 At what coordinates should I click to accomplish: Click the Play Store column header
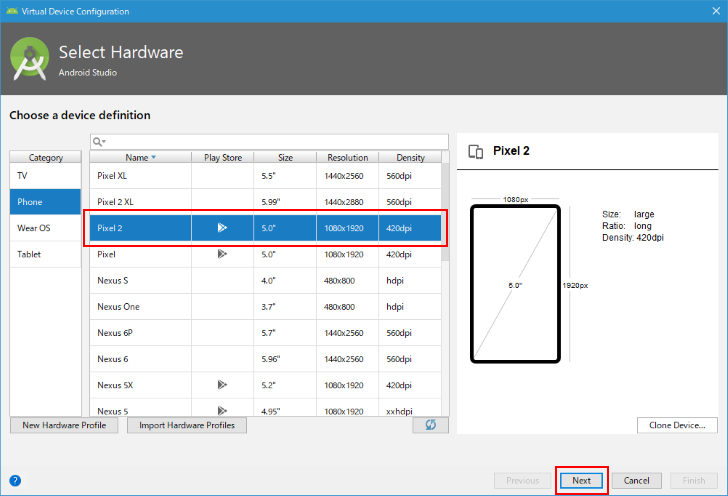click(223, 157)
